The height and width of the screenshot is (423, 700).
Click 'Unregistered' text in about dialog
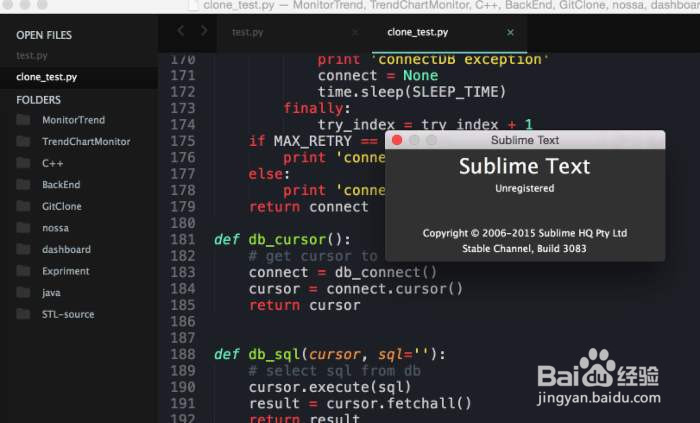pos(525,188)
